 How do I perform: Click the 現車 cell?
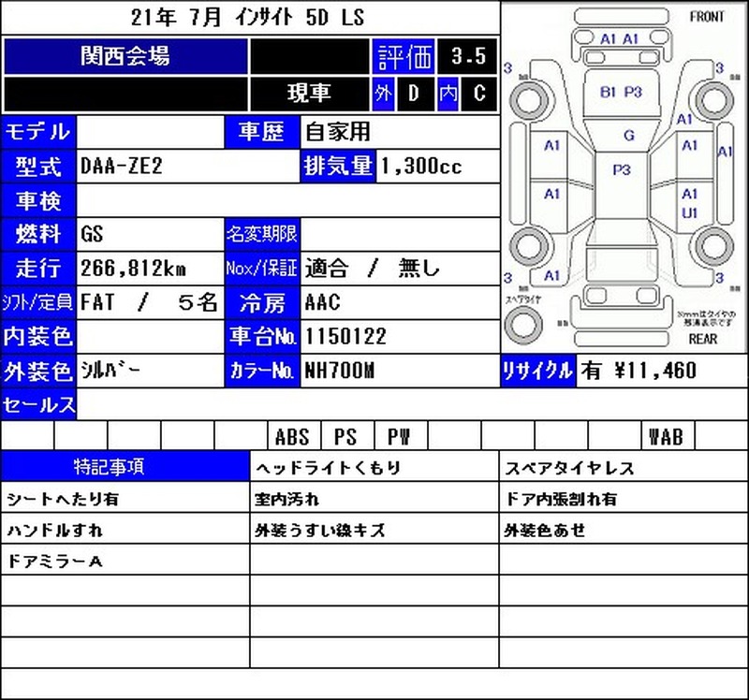click(309, 93)
